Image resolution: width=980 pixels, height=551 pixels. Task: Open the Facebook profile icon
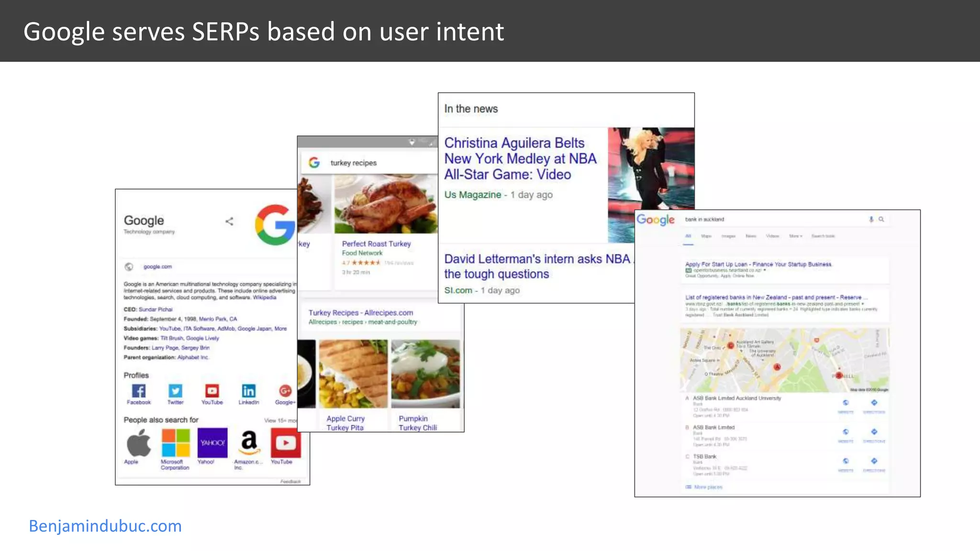click(139, 391)
